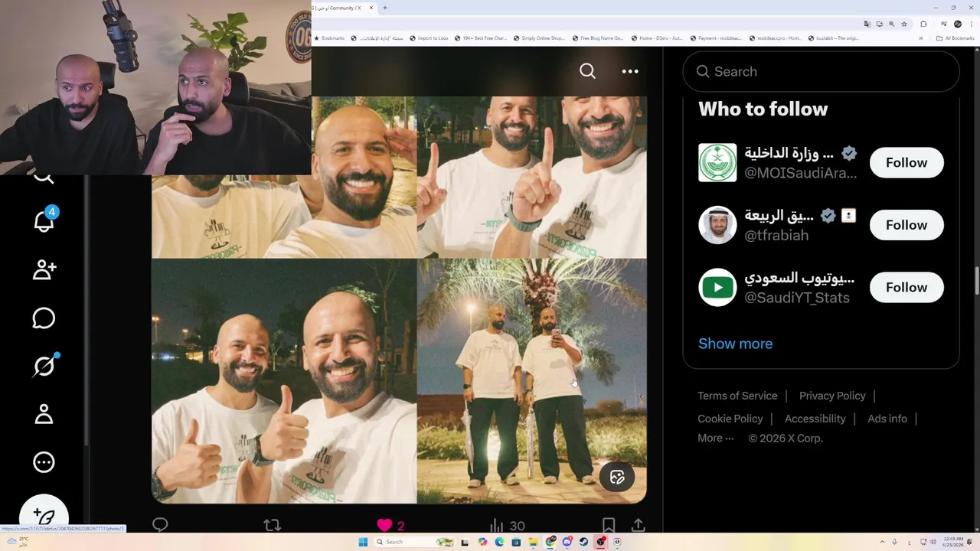
Task: Open Privacy Policy link
Action: [x=832, y=396]
